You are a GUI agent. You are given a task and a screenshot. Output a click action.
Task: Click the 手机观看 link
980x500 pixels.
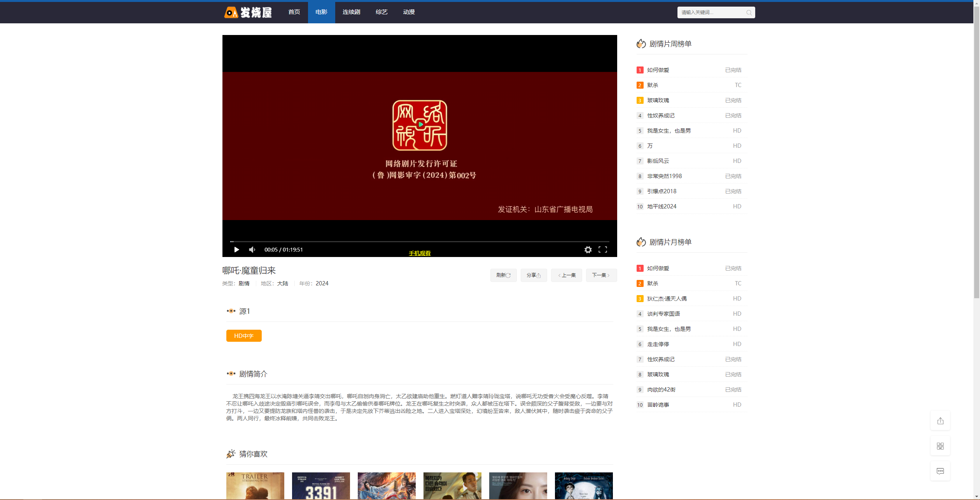[x=420, y=253]
